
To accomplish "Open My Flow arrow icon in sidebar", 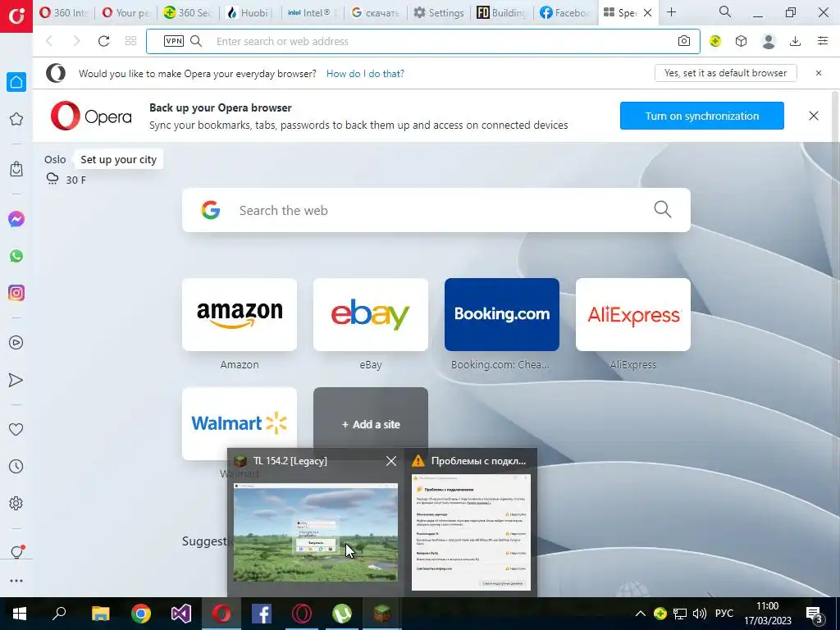I will pos(16,380).
